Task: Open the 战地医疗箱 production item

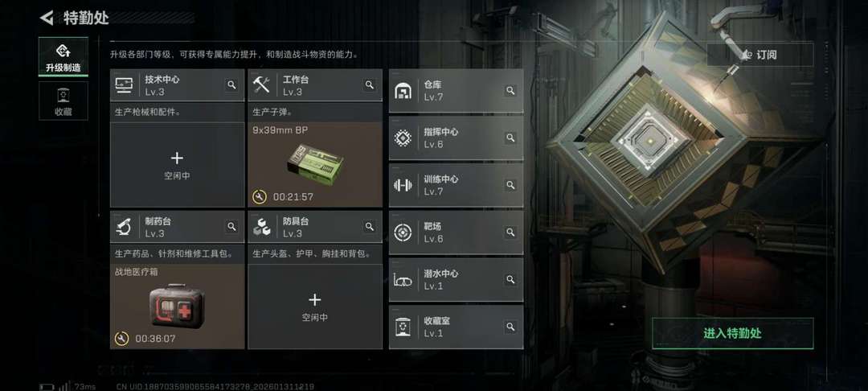Action: [x=177, y=307]
